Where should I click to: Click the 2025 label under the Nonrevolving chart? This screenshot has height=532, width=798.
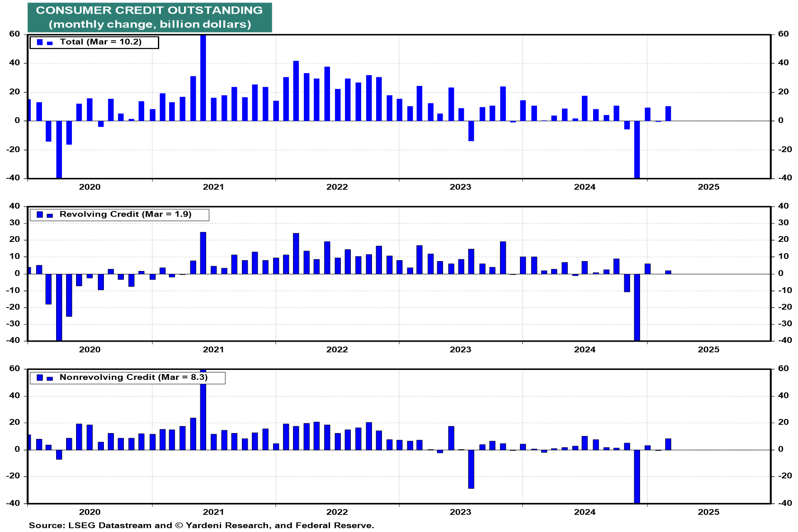pos(708,512)
